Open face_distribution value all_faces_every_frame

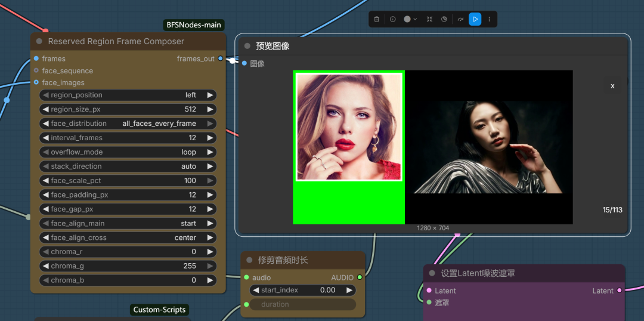click(x=159, y=124)
